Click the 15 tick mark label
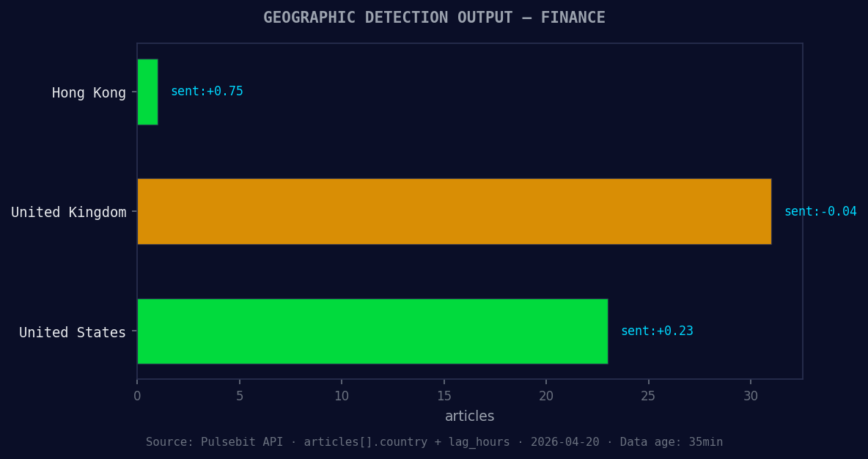868x459 pixels. point(444,395)
